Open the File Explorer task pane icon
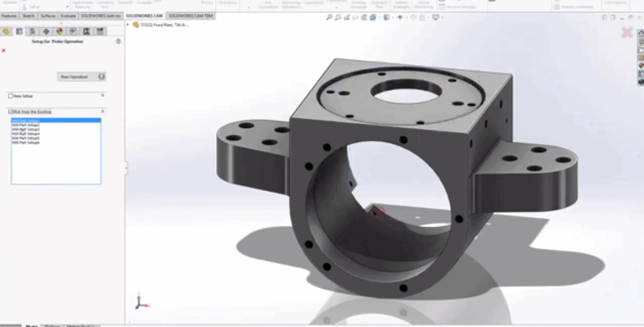Screen dimensions: 644x327 click(x=641, y=50)
